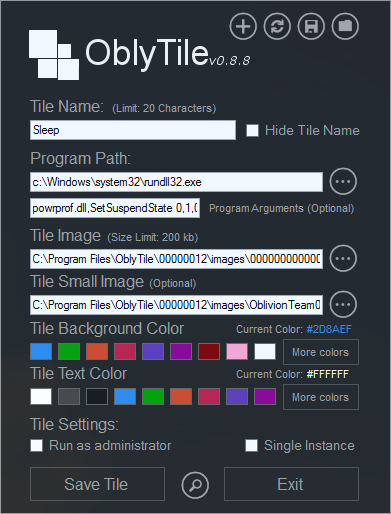
Task: Browse for Tile Small Image ellipsis button
Action: click(x=343, y=304)
